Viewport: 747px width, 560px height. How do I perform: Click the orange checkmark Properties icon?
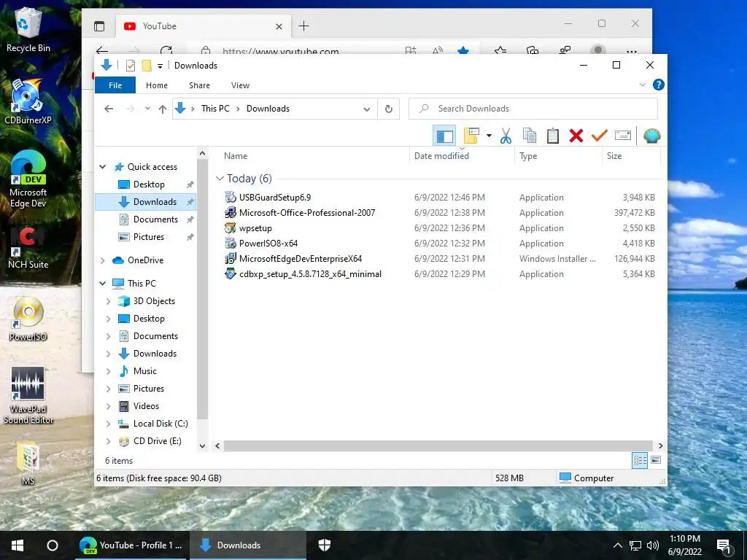tap(600, 136)
